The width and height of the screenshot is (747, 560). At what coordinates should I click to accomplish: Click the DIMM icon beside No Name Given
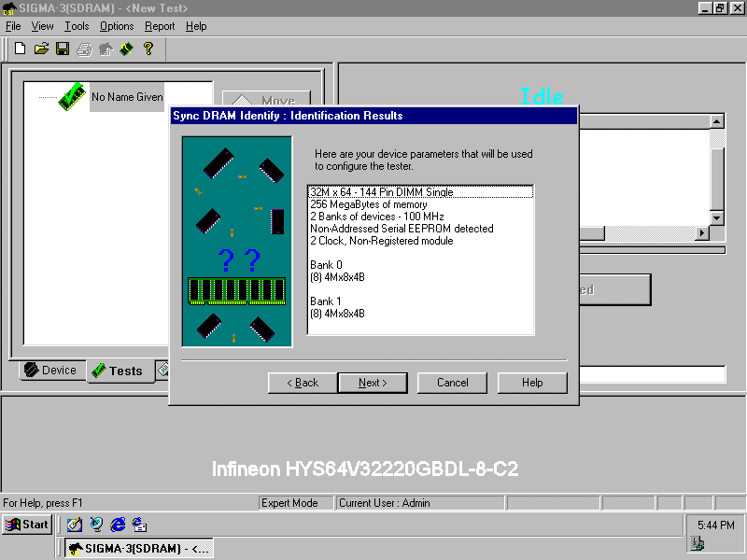coord(71,95)
